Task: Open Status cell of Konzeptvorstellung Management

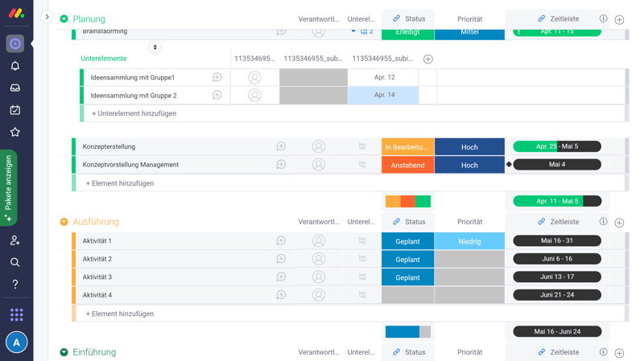Action: click(x=407, y=165)
